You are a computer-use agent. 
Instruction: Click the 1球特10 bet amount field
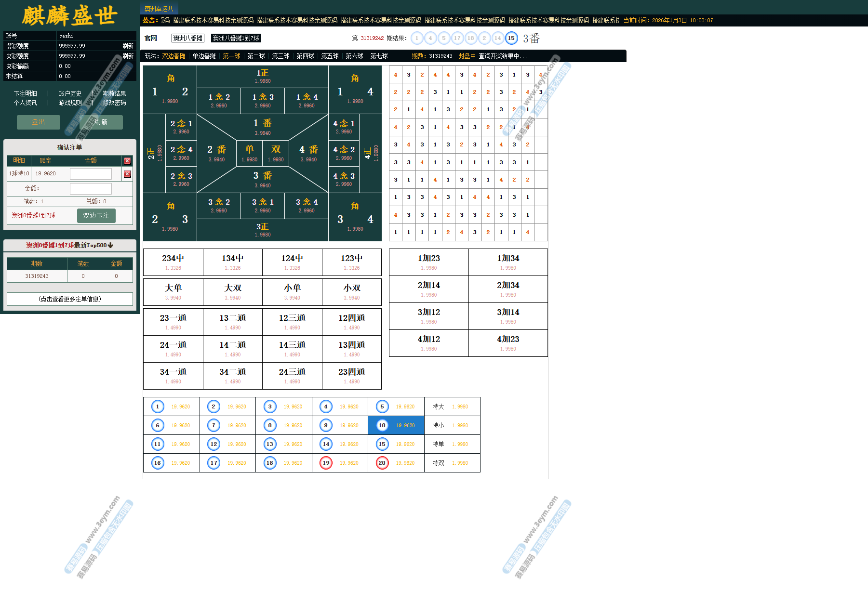click(x=91, y=174)
